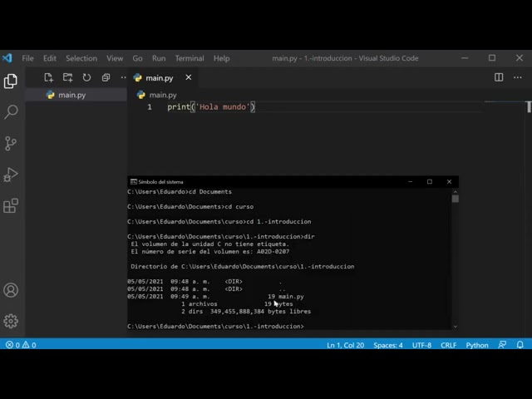Open the feedback icon in status bar
The height and width of the screenshot is (399, 532).
coord(502,345)
